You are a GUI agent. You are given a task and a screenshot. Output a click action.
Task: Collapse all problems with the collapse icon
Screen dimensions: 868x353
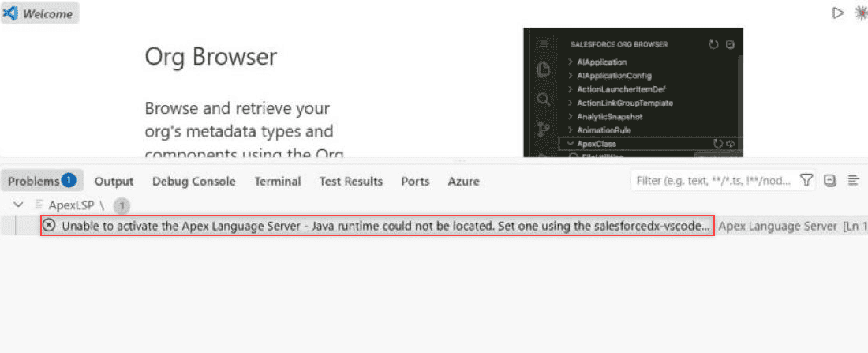(x=829, y=181)
